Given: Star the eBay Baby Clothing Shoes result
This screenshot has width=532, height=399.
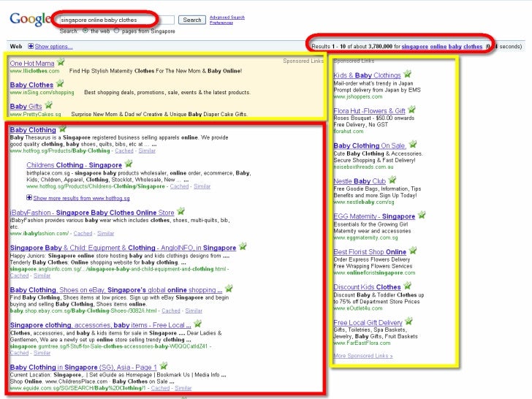Looking at the screenshot, I should (229, 289).
